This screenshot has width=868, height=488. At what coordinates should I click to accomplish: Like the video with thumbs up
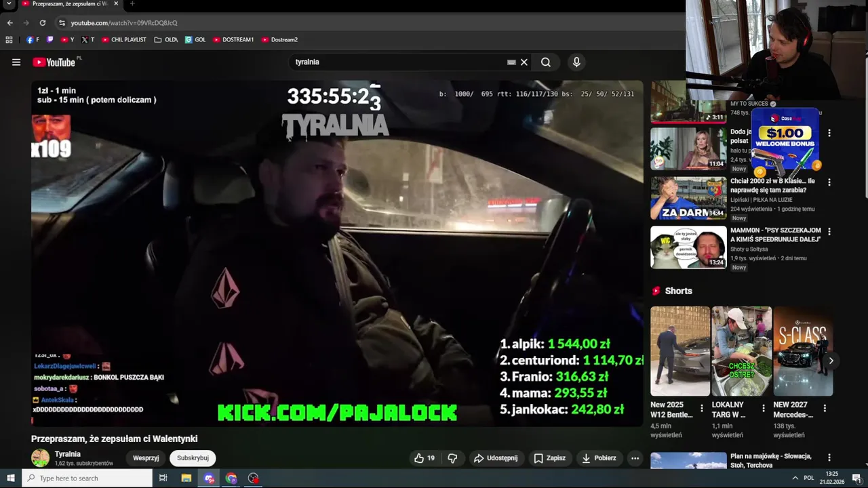425,458
